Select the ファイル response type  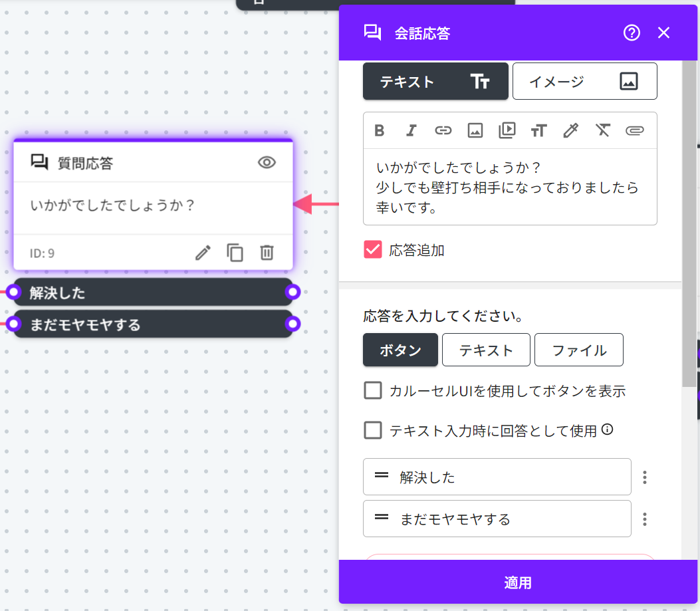click(578, 350)
